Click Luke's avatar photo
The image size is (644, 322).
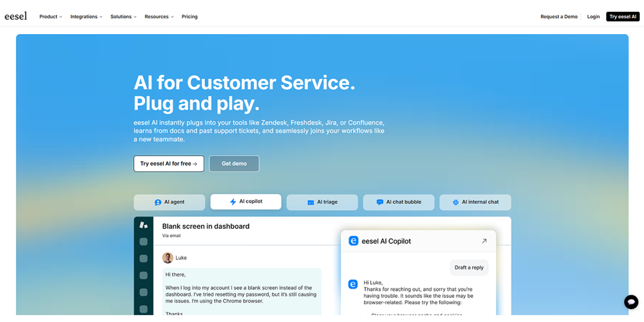point(168,258)
